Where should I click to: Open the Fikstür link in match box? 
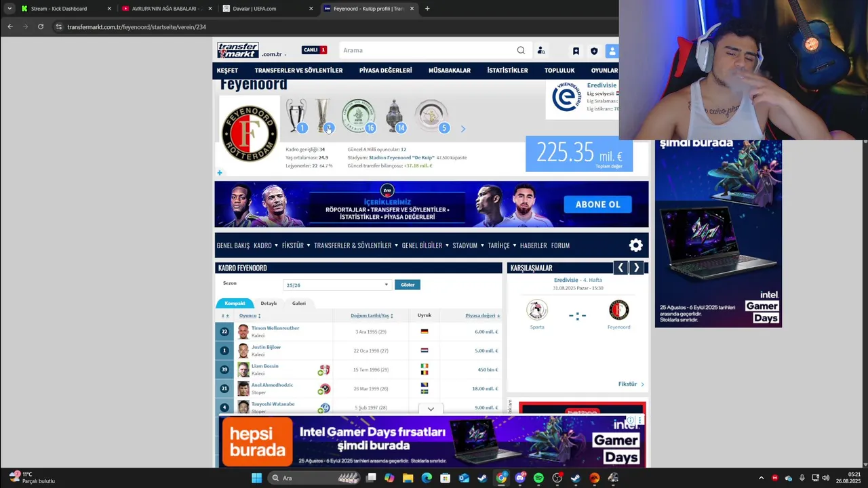coord(631,384)
